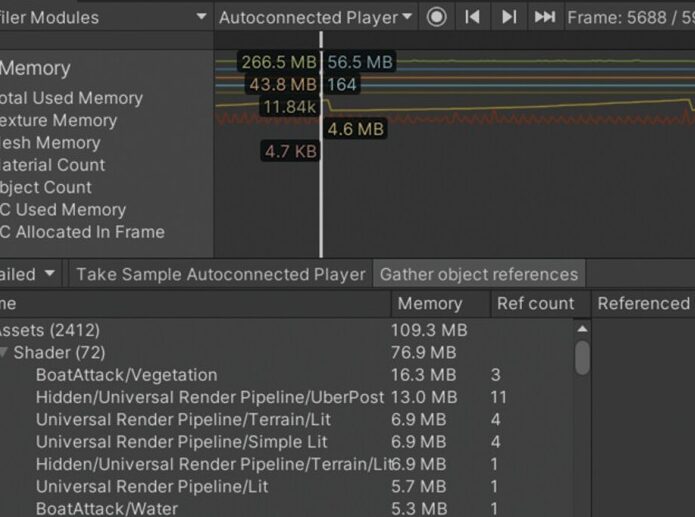695x517 pixels.
Task: Toggle Gather object references
Action: [479, 274]
